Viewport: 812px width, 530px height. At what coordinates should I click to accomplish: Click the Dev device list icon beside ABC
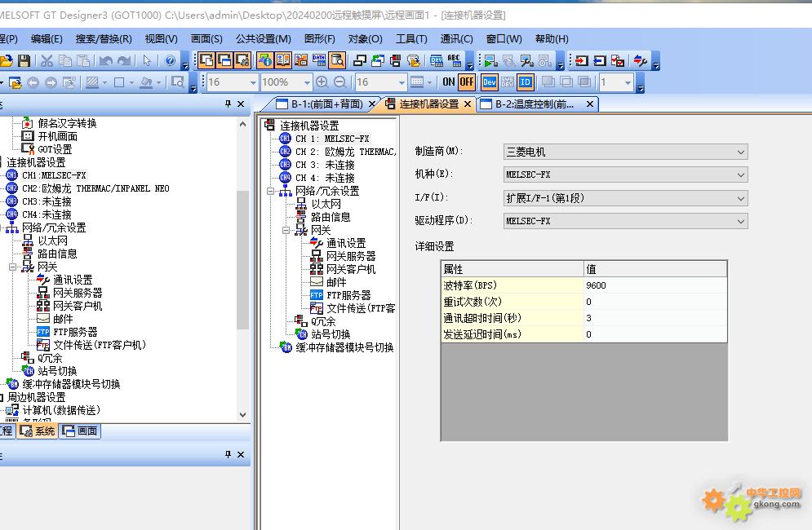click(437, 60)
